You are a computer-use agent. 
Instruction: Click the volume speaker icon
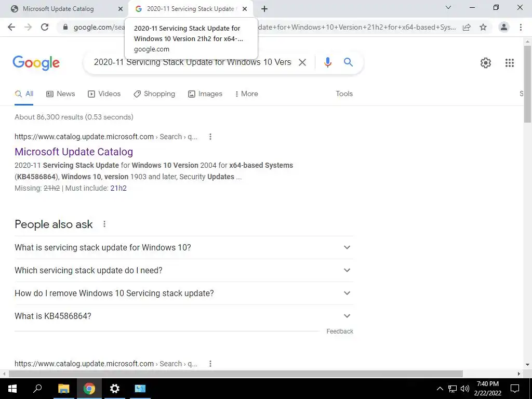click(464, 389)
